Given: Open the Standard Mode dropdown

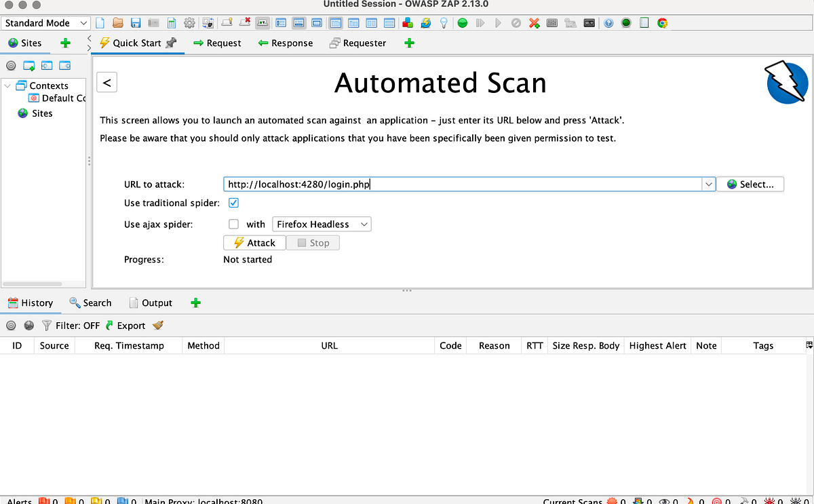Looking at the screenshot, I should (45, 22).
